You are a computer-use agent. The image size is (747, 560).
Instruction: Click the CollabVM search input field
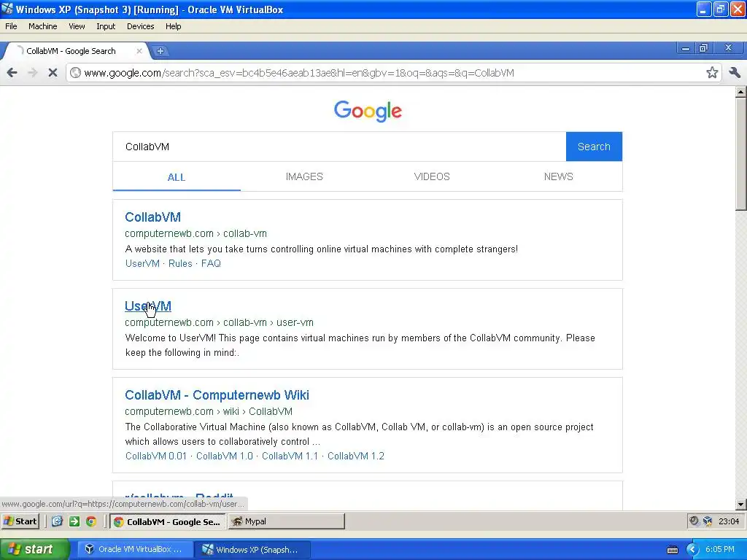pos(339,147)
